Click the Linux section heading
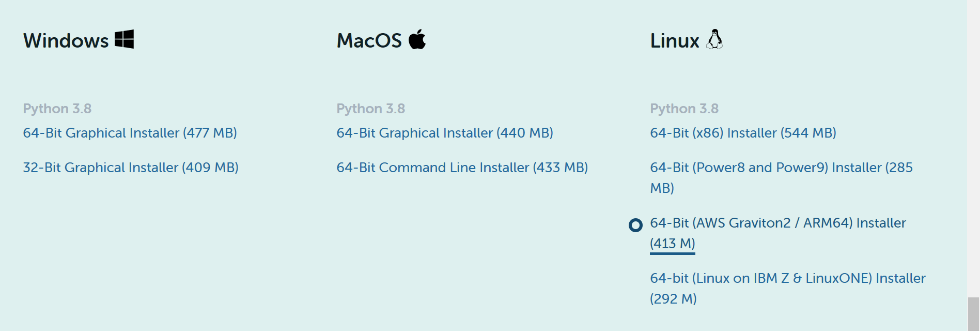This screenshot has width=980, height=331. 674,40
